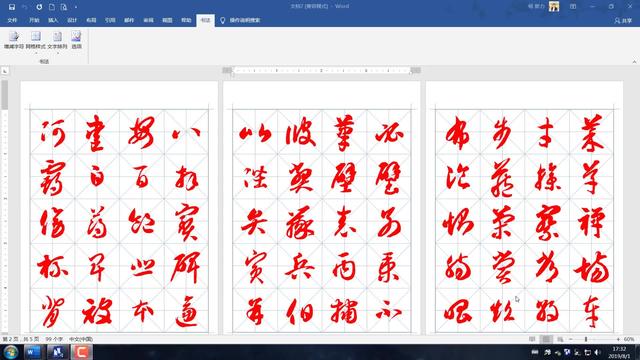Screen dimensions: 640x360
Task: Switch to the 审阅 ribbon tab
Action: pos(148,20)
